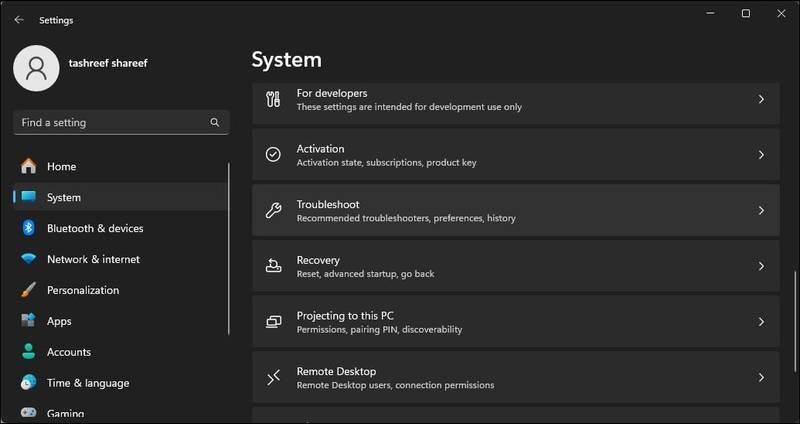This screenshot has height=424, width=800.
Task: Click the Network & internet Wi-Fi icon
Action: click(x=28, y=259)
